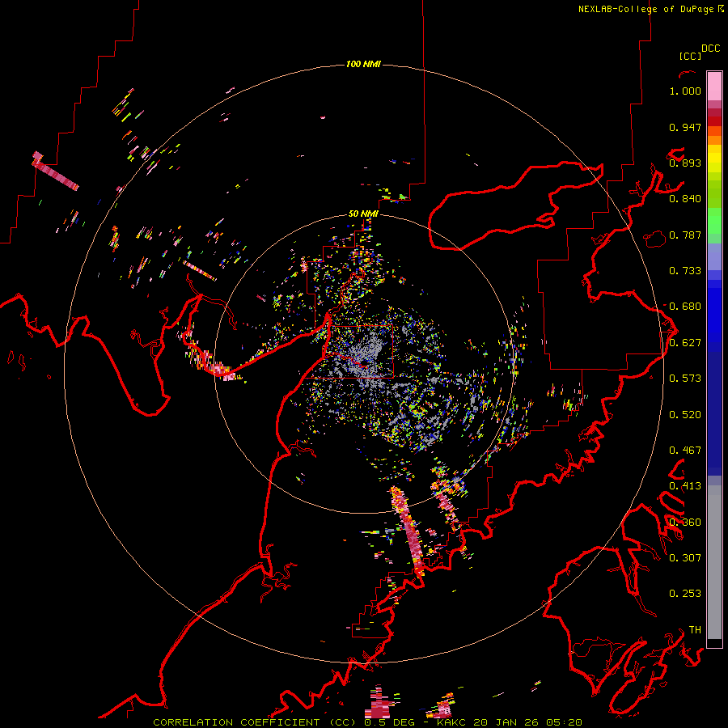Click the 0.360 color scale value
The image size is (728, 728).
click(x=685, y=523)
